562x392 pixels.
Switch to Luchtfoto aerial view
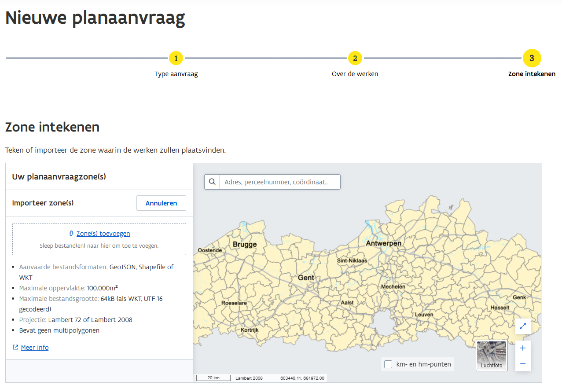(x=492, y=355)
